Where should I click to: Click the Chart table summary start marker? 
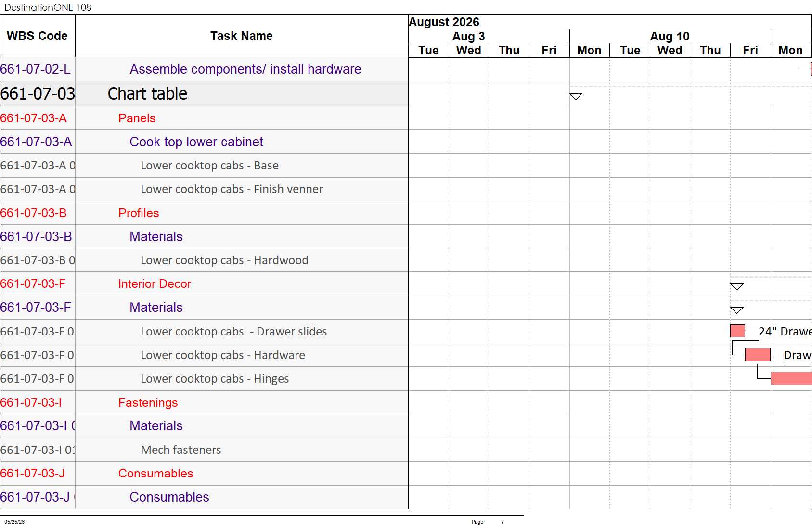(576, 96)
